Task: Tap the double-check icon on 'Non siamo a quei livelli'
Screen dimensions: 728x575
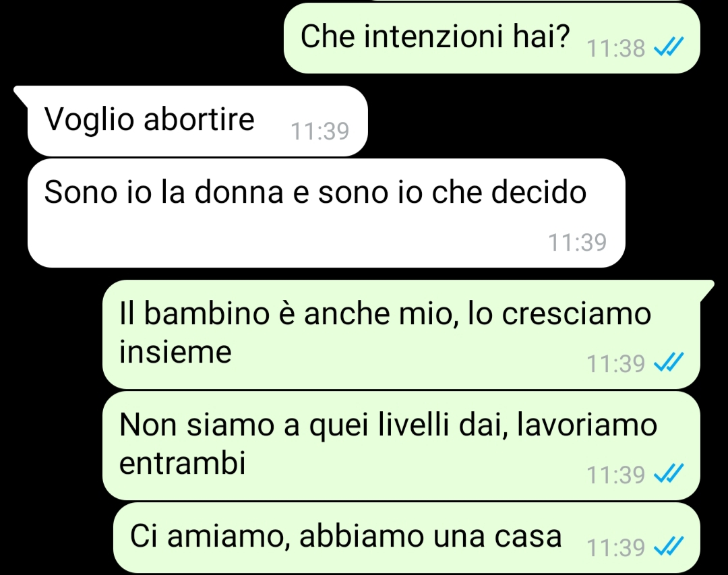Action: pos(669,474)
